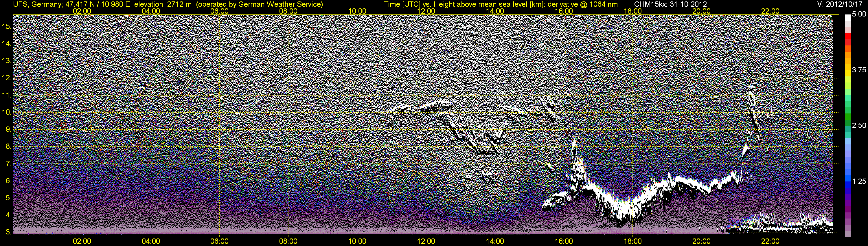Click the 14:00 label on the bottom time axis

tap(495, 241)
